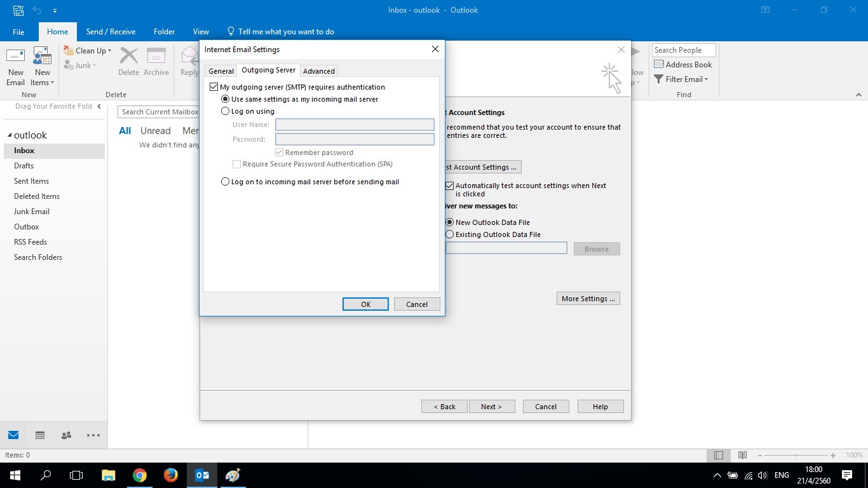Open Google Chrome from the taskbar
This screenshot has width=868, height=488.
[x=140, y=475]
